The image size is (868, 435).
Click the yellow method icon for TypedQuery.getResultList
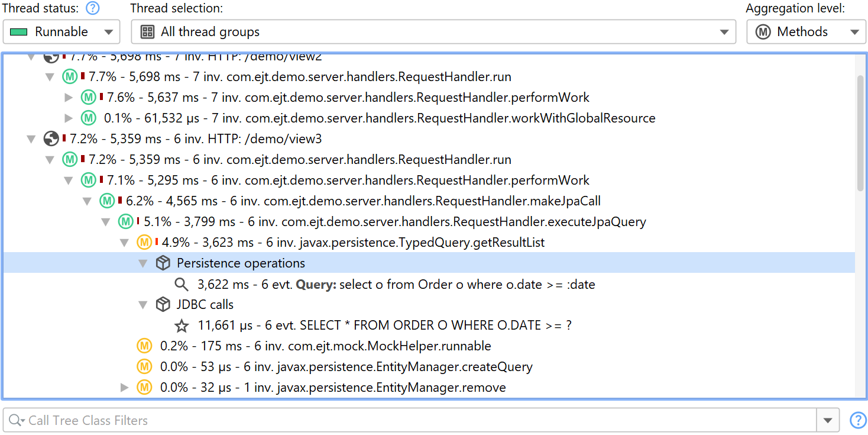click(144, 243)
